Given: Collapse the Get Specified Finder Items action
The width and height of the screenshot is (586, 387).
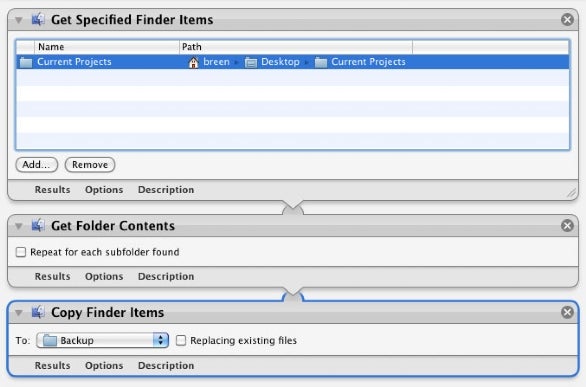Looking at the screenshot, I should point(19,20).
